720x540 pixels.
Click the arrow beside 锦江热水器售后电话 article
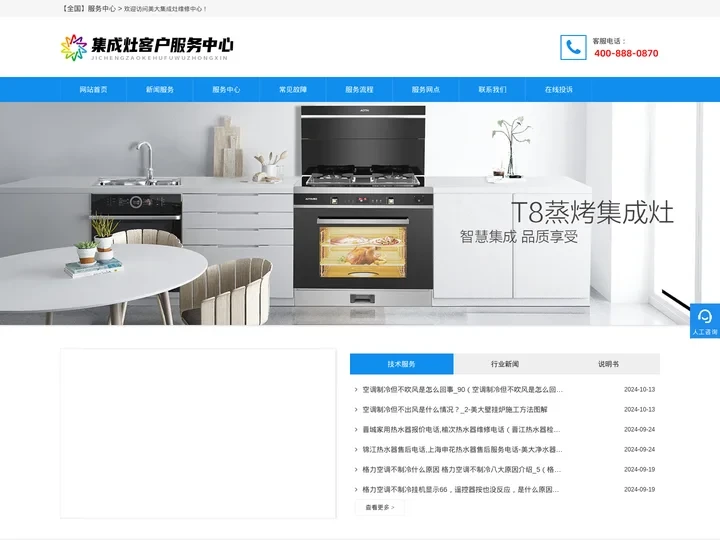356,450
